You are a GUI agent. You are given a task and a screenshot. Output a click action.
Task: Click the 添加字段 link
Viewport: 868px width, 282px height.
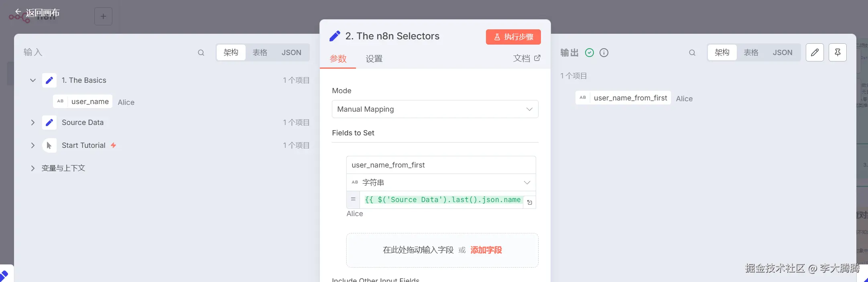486,250
